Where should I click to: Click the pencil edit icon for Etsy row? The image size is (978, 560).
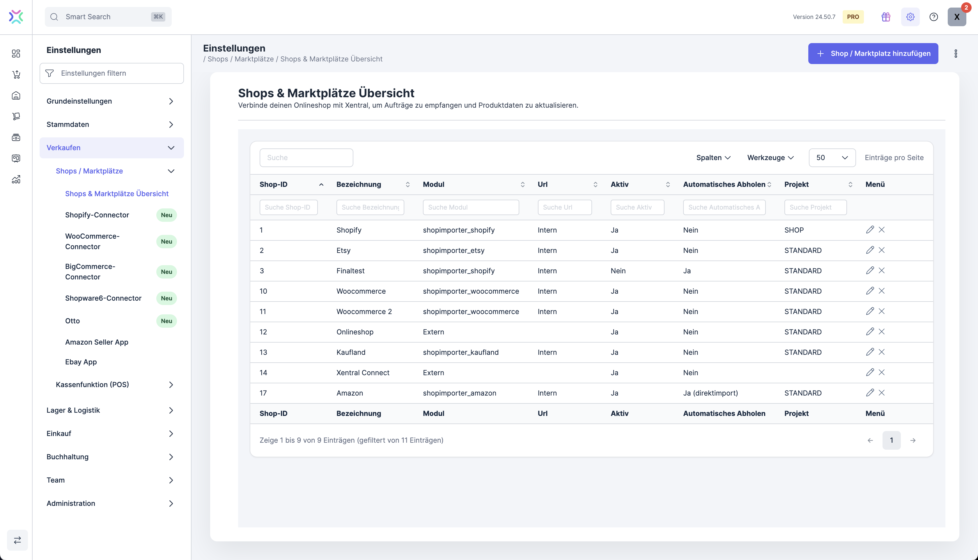(869, 250)
